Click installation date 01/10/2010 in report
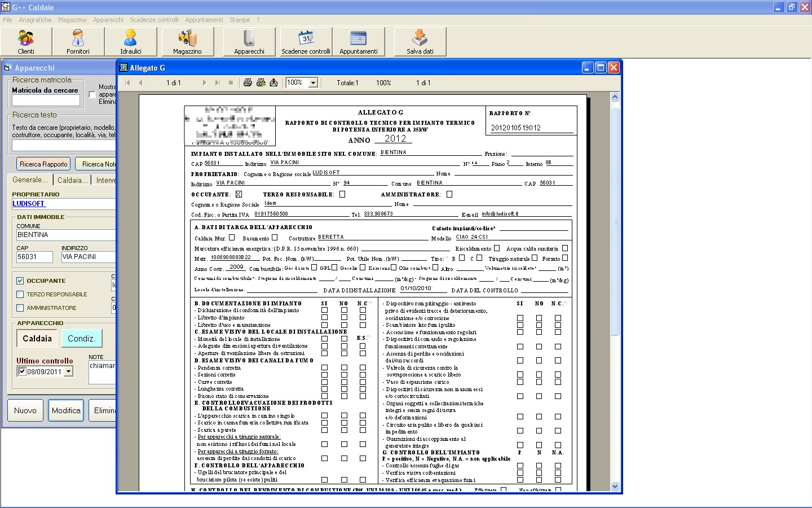 [416, 288]
